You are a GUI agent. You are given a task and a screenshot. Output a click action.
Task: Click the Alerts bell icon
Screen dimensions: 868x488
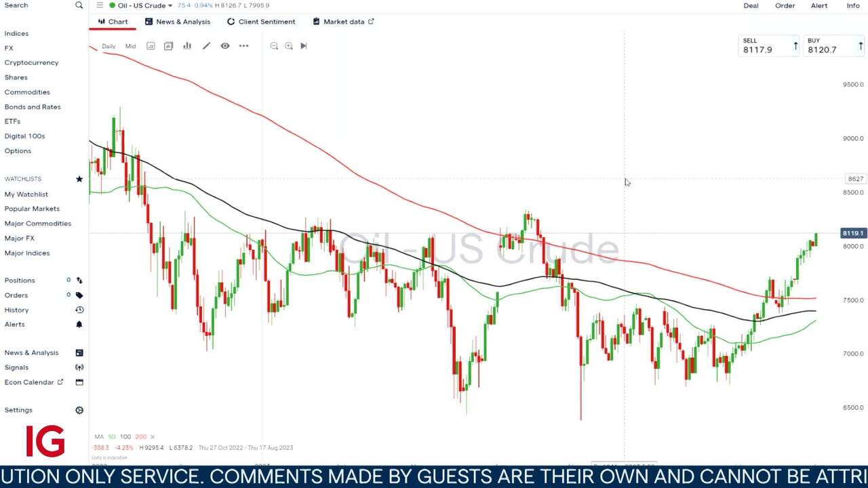pos(79,325)
